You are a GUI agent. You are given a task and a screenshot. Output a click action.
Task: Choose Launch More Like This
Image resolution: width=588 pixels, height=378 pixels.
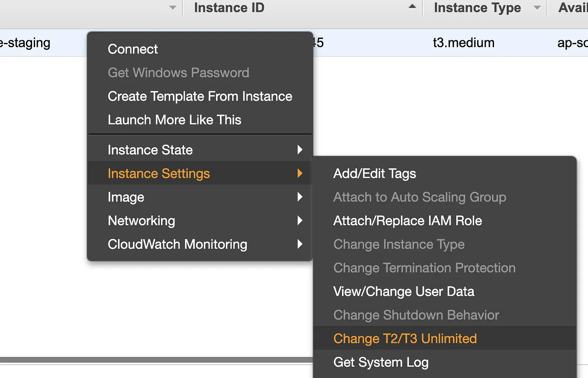pyautogui.click(x=174, y=120)
